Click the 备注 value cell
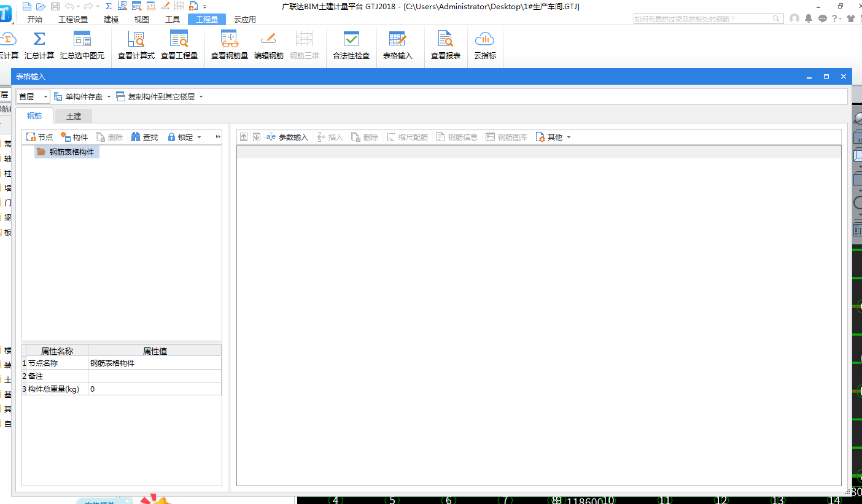 155,376
